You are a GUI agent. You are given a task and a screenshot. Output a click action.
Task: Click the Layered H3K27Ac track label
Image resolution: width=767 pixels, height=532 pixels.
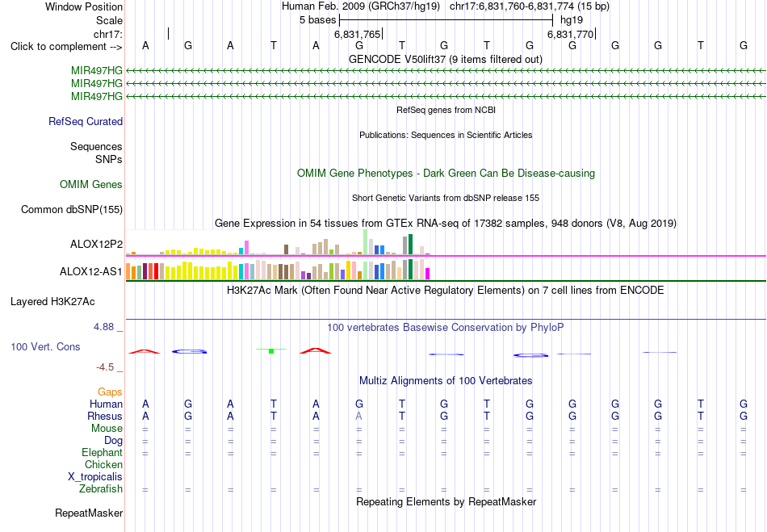52,302
